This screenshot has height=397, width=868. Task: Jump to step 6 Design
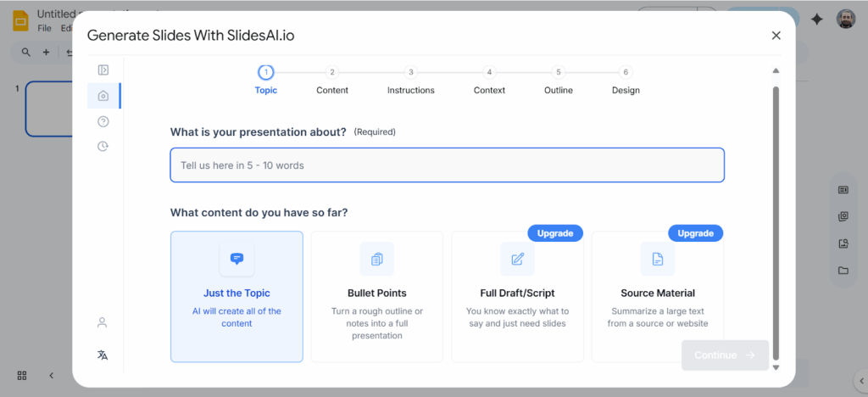click(x=626, y=80)
